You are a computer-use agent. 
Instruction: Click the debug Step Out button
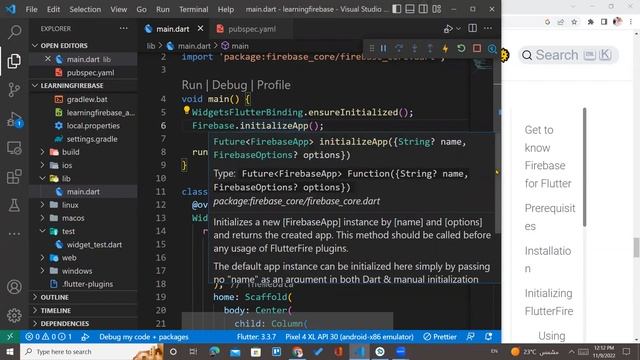430,49
